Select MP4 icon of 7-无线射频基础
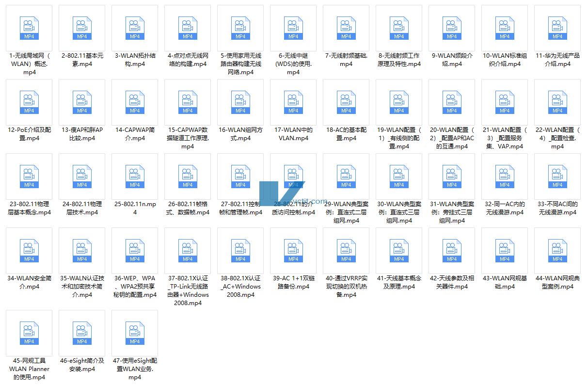This screenshot has width=588, height=387. 346,28
